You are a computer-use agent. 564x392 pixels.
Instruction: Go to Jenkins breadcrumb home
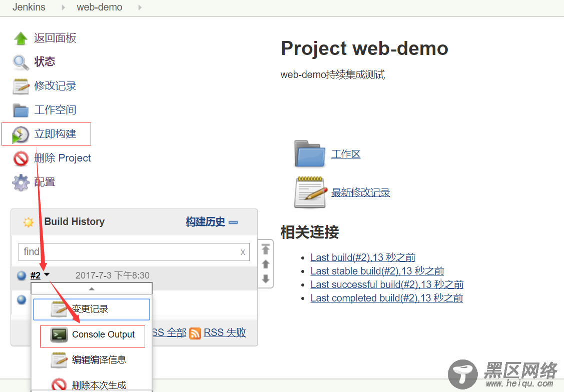[29, 7]
